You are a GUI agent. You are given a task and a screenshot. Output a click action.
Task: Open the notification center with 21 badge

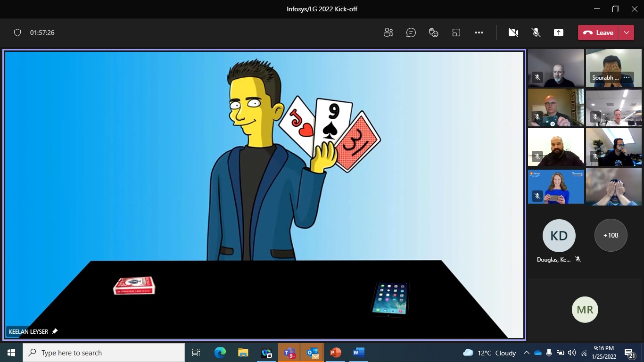tap(630, 353)
